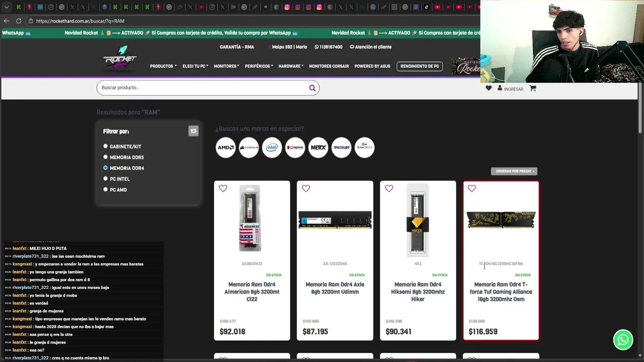Favorite the Hiksemi Hiker RAM heart icon
The width and height of the screenshot is (644, 362).
tap(389, 189)
